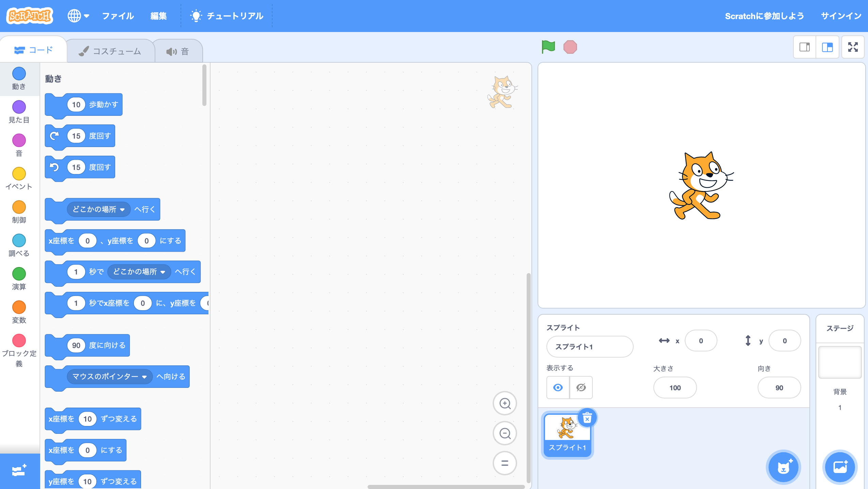Image resolution: width=868 pixels, height=489 pixels.
Task: Zoom out the code workspace
Action: [505, 433]
